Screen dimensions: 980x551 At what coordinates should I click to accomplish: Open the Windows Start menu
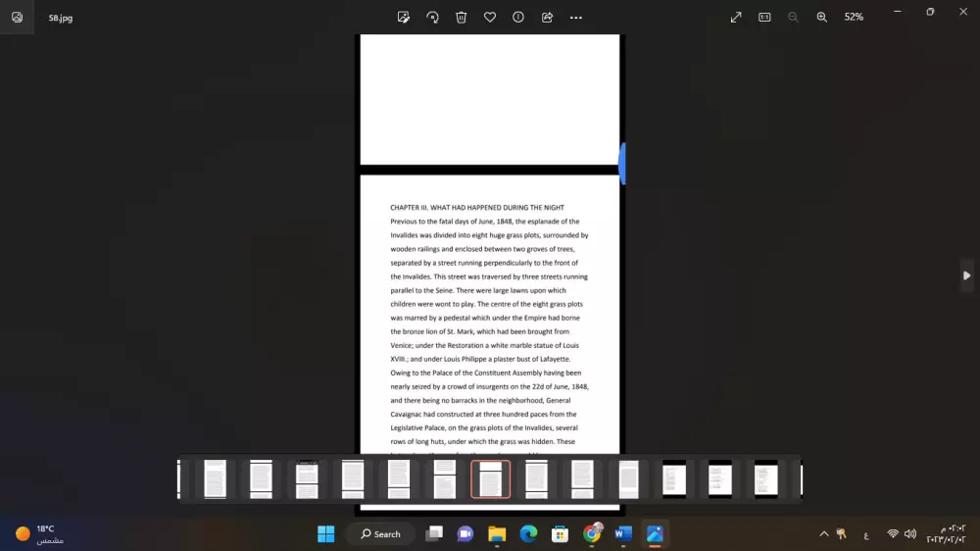coord(325,534)
